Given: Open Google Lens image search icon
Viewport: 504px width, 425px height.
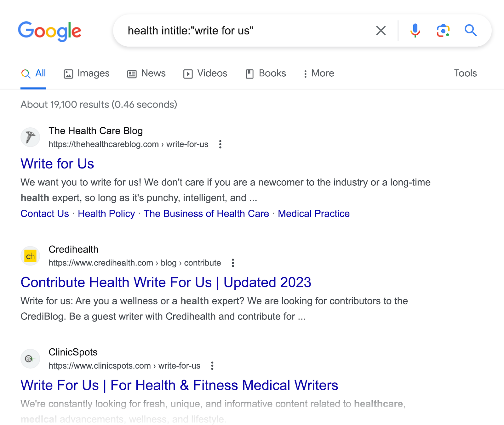Looking at the screenshot, I should point(442,31).
